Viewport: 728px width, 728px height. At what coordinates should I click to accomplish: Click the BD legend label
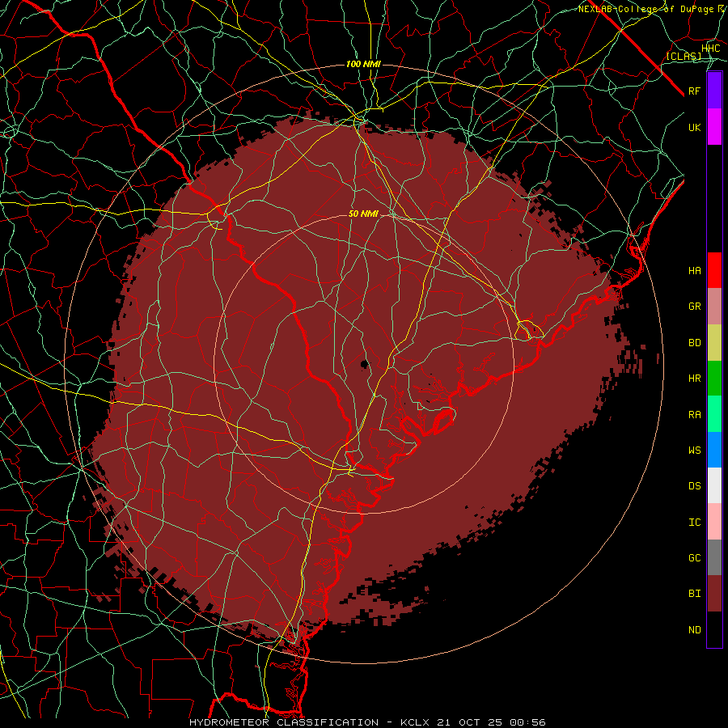[x=694, y=343]
